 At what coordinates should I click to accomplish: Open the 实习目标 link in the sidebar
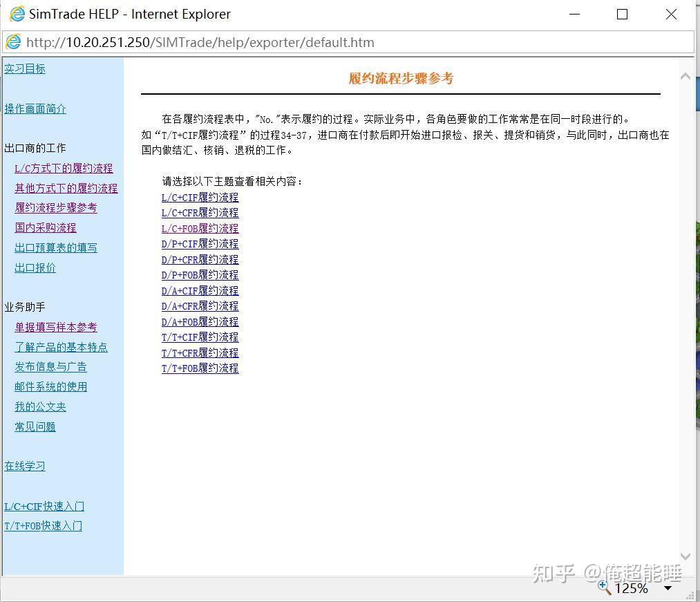[x=25, y=68]
